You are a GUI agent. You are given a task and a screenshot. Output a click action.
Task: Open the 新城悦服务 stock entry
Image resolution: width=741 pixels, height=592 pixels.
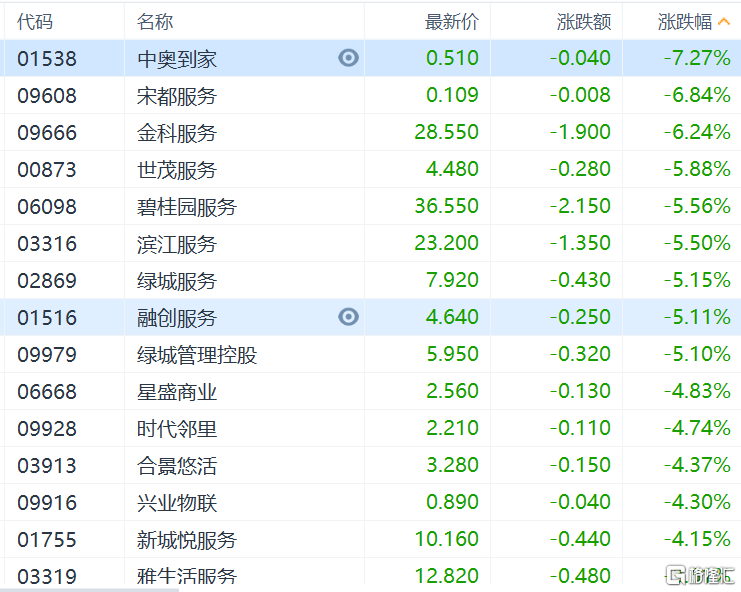point(187,540)
